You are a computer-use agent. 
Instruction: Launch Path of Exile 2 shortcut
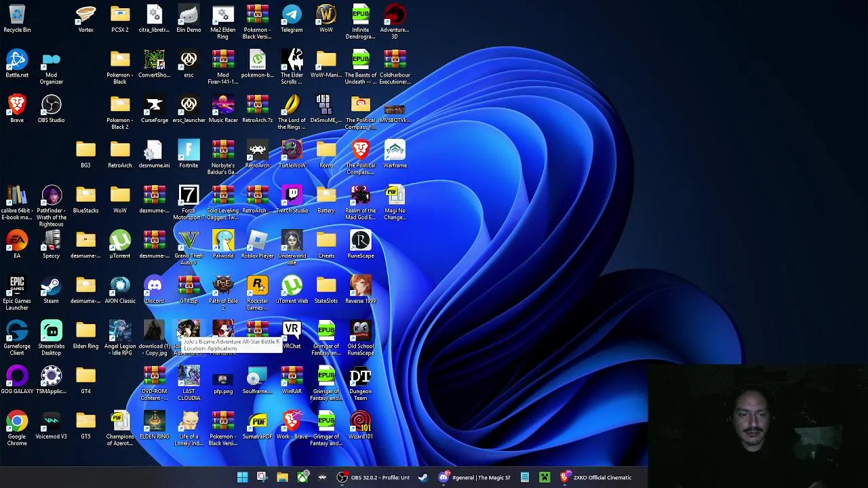coord(223,293)
